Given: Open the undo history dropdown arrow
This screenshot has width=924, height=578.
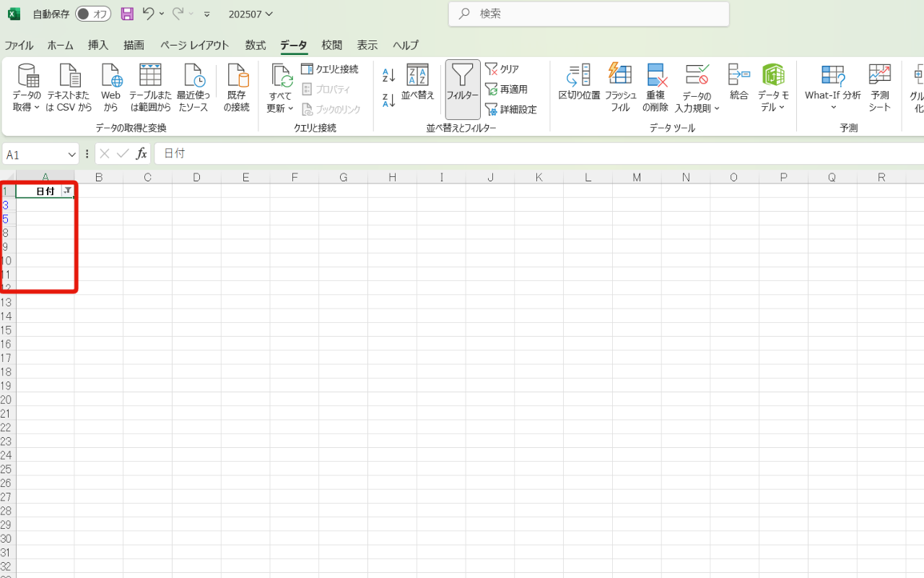Looking at the screenshot, I should [x=162, y=14].
